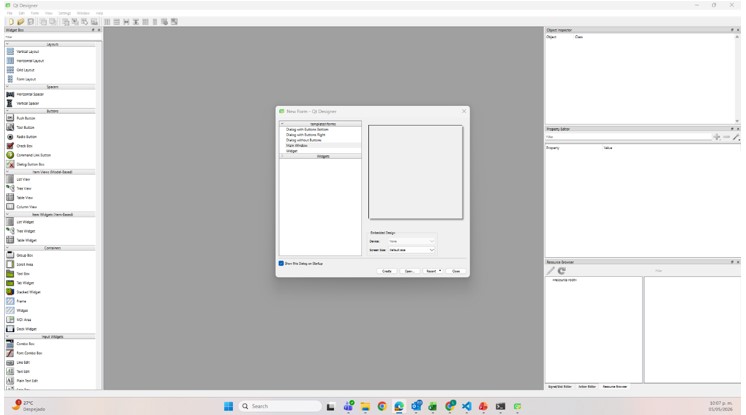
Task: Expand the Widgets section in New Form dialog
Action: point(282,156)
